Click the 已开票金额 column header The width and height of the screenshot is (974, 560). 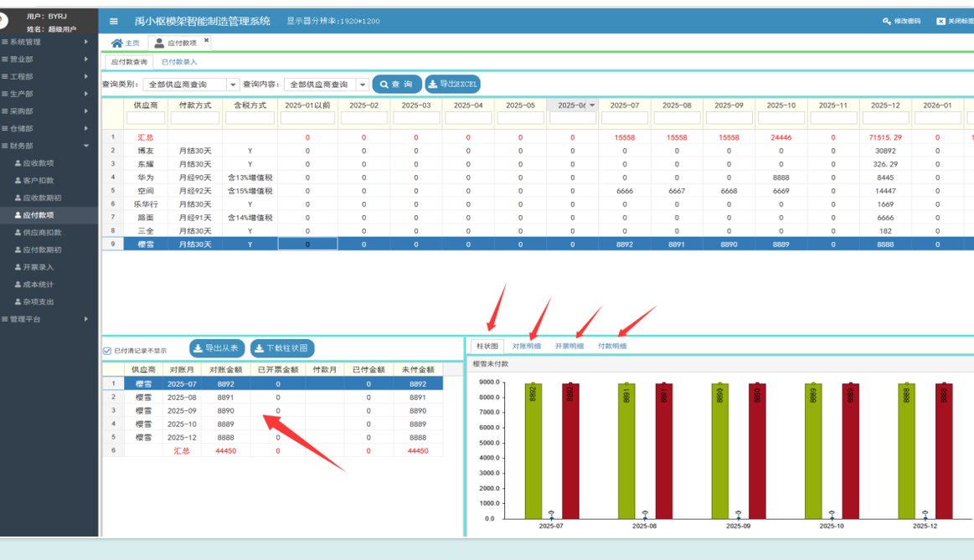278,369
